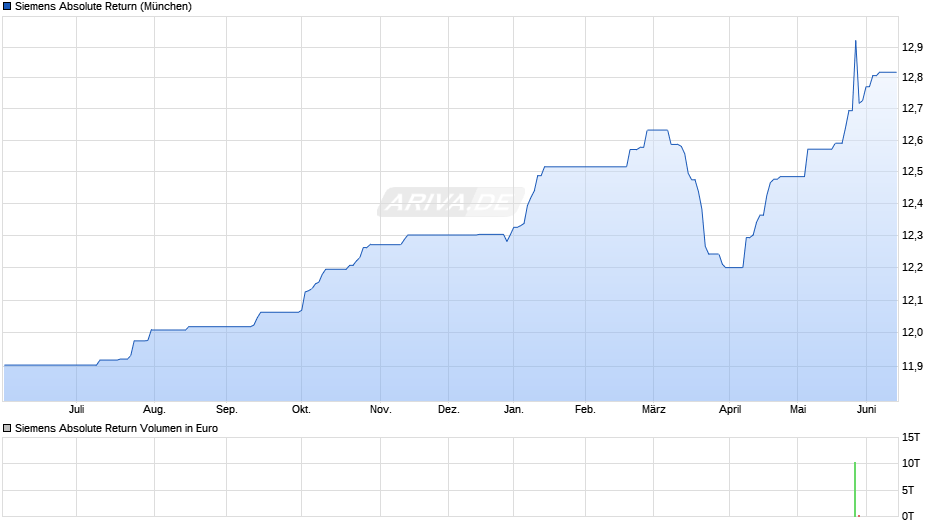The image size is (940, 526).
Task: Select the 'April' month label on the axis
Action: (x=730, y=410)
